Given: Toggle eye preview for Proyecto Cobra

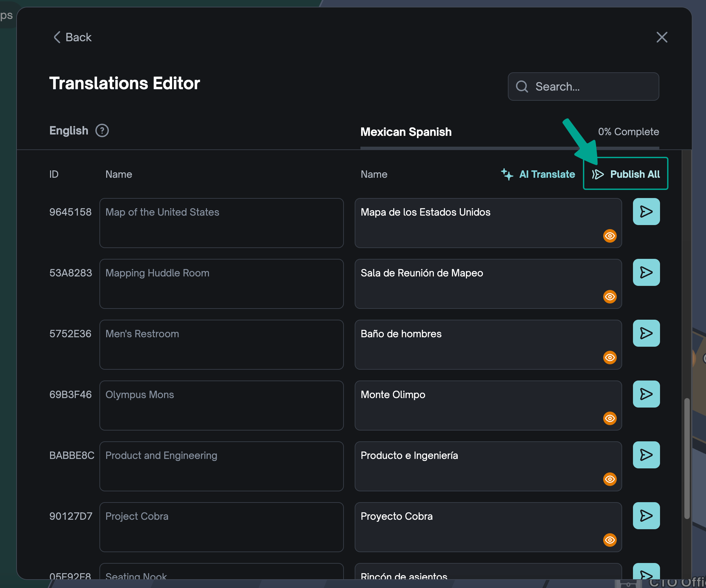Looking at the screenshot, I should [x=610, y=540].
